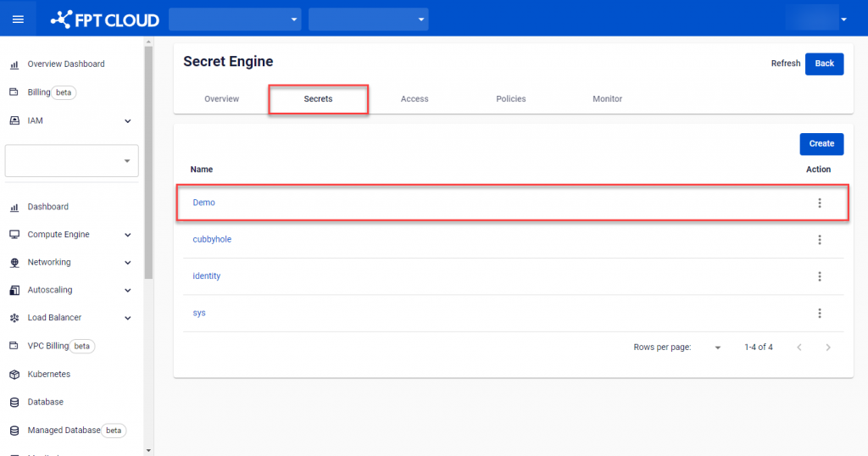
Task: Go to next page arrow in pagination
Action: pos(828,348)
